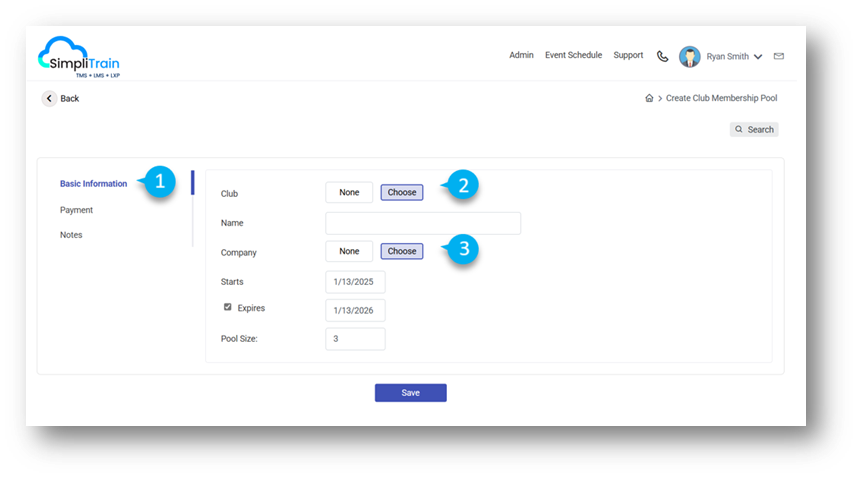
Task: Click the Ryan Smith username text
Action: coord(727,56)
